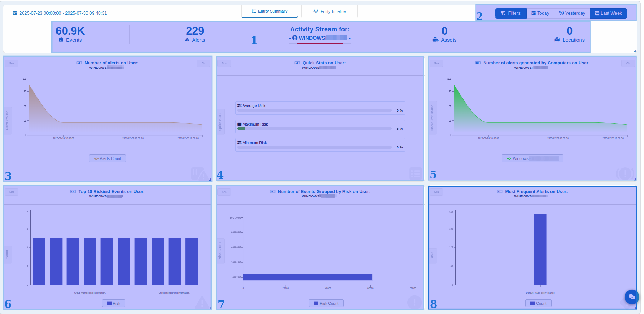Open the chat bubble widget
644x314 pixels.
[x=631, y=297]
